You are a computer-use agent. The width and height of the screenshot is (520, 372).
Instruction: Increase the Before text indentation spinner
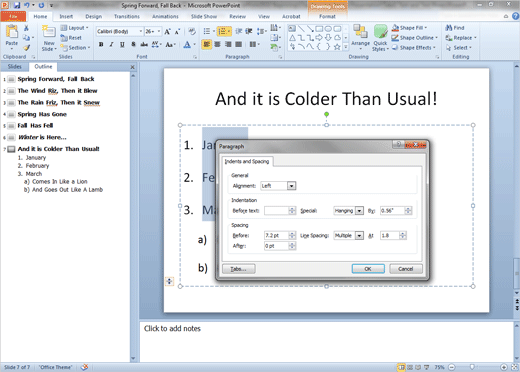click(292, 209)
